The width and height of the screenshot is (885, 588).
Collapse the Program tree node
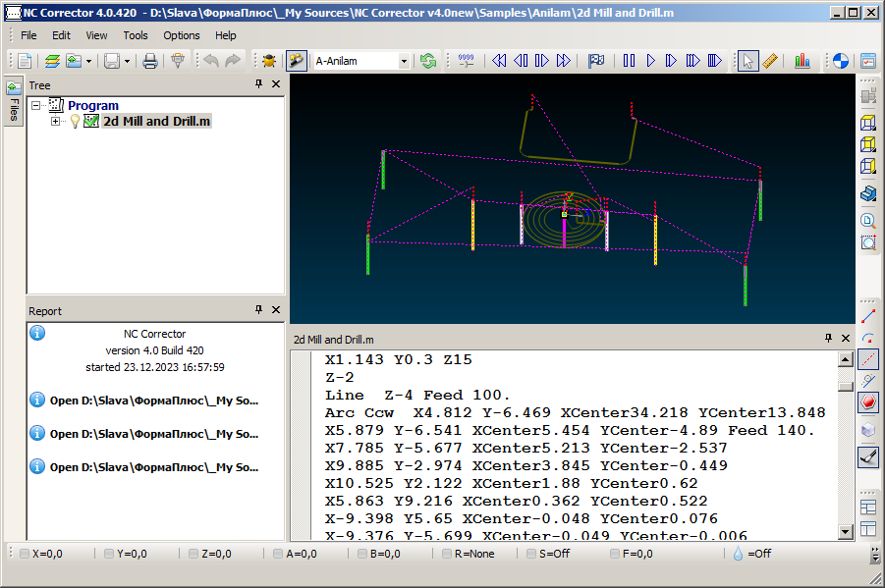pos(36,105)
